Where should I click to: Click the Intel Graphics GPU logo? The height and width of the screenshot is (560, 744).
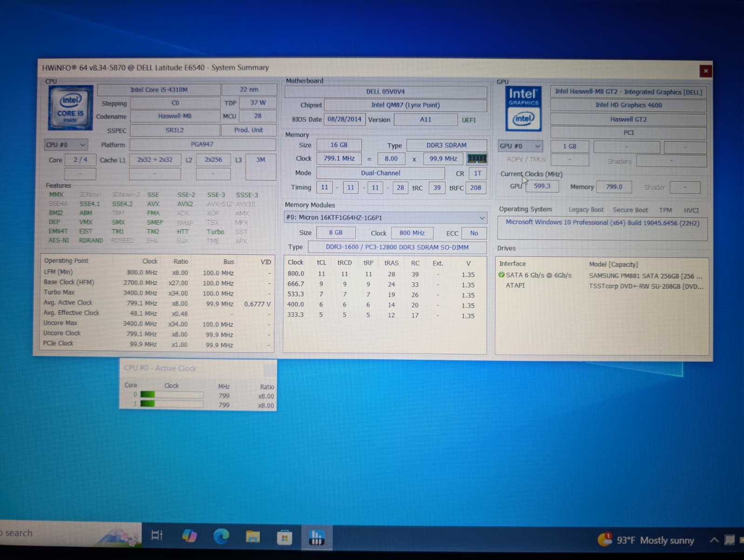(523, 108)
